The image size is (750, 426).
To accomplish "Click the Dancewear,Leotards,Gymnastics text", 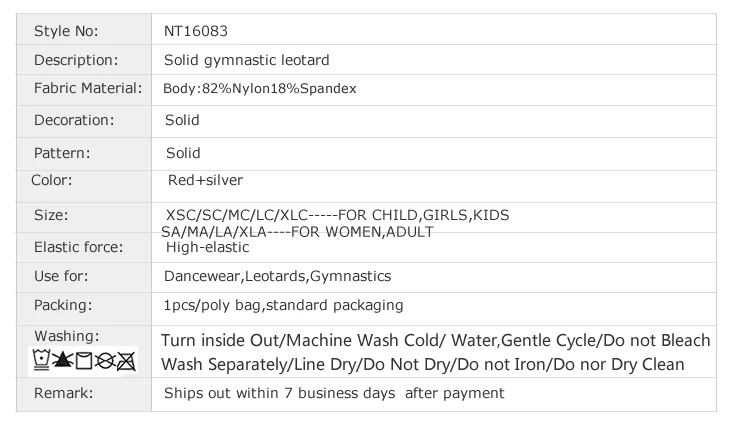I will pos(277,276).
